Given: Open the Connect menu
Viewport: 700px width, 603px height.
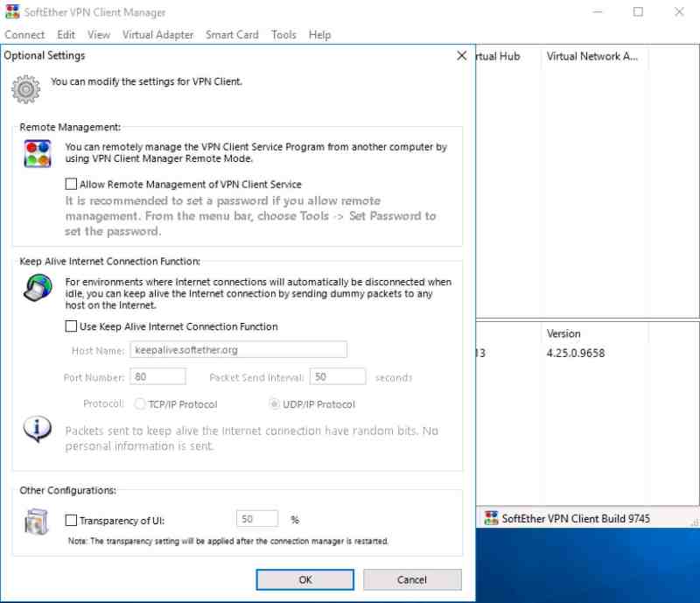Looking at the screenshot, I should [24, 34].
